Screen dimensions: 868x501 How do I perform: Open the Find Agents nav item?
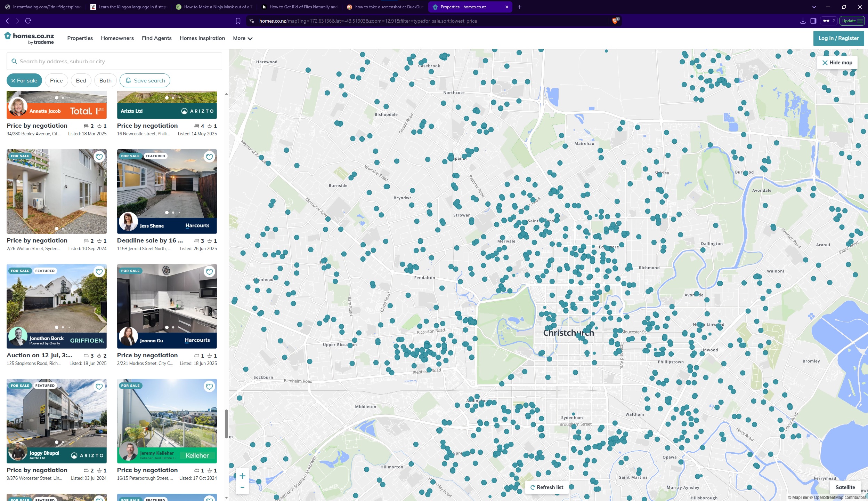157,38
